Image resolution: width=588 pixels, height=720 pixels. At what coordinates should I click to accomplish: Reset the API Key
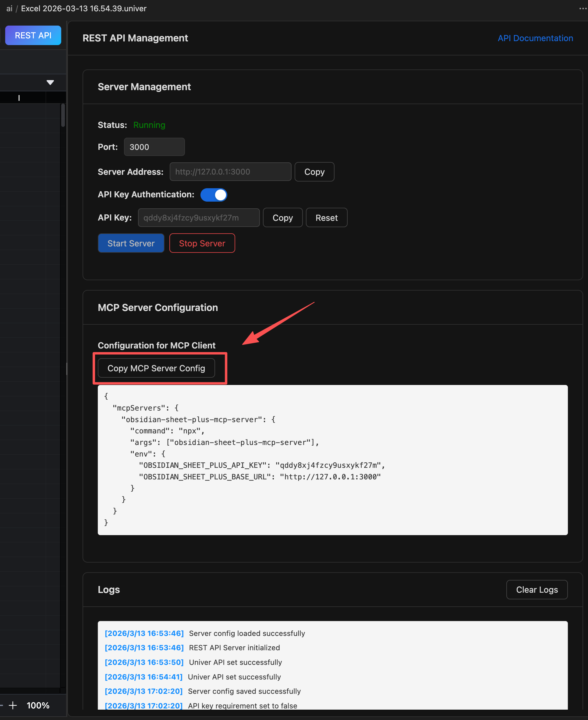(x=326, y=218)
